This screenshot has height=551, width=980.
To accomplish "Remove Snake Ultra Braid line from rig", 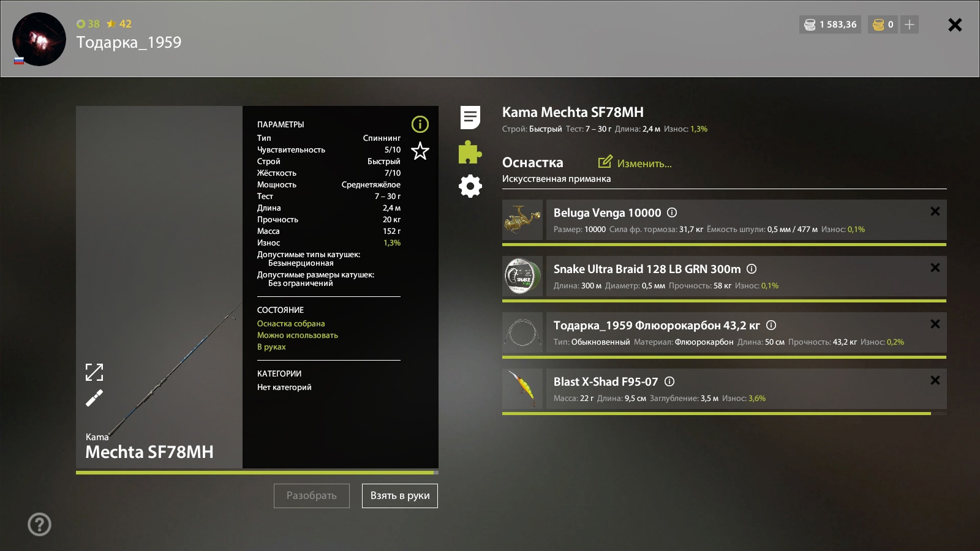I will point(935,268).
